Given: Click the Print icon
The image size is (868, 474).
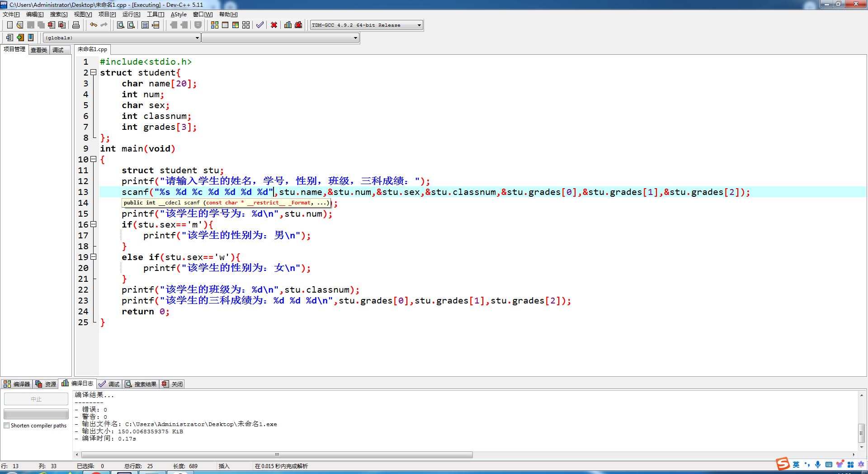Looking at the screenshot, I should 76,25.
